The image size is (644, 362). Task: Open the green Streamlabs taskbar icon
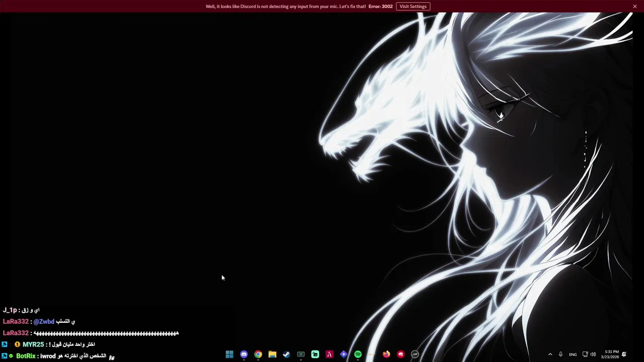click(315, 354)
